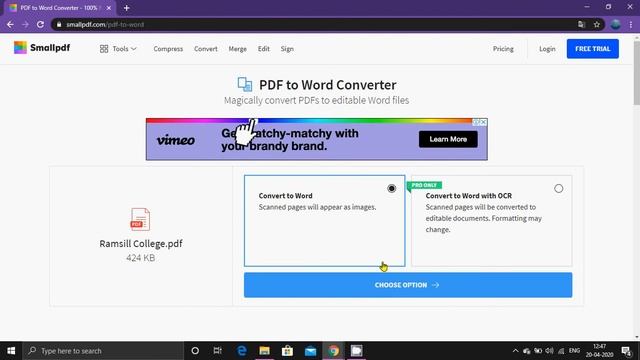Click the PRO ONLY badge
This screenshot has height=360, width=640.
424,185
